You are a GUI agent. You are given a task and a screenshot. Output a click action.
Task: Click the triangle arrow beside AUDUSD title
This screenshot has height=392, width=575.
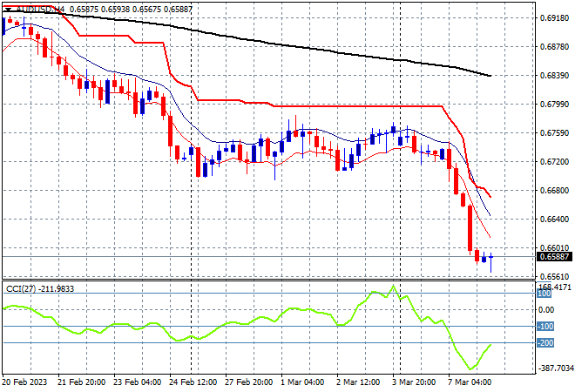point(8,10)
